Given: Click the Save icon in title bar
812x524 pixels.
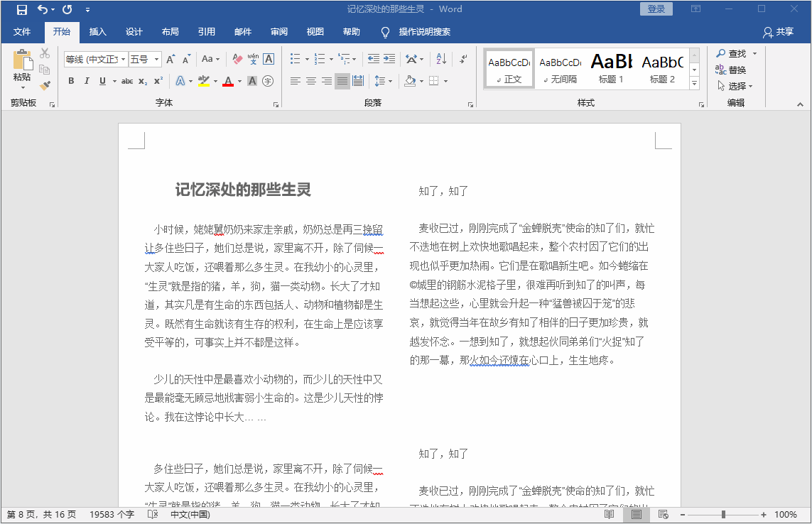Looking at the screenshot, I should pyautogui.click(x=22, y=9).
